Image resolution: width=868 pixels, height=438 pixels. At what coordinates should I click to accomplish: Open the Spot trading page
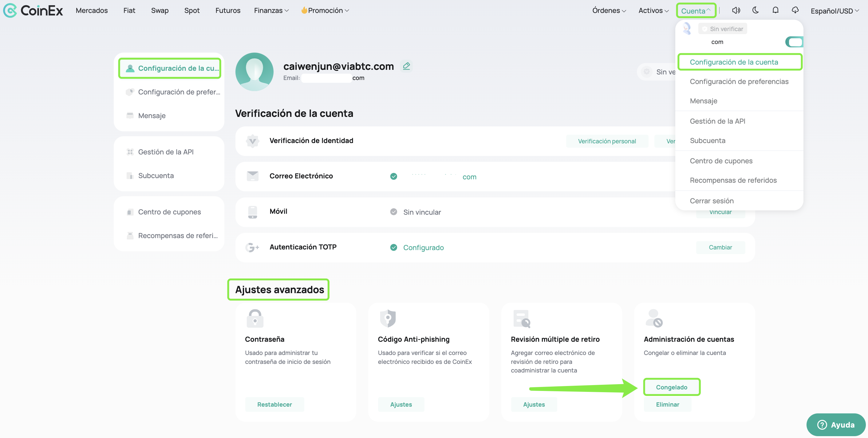[x=192, y=10]
